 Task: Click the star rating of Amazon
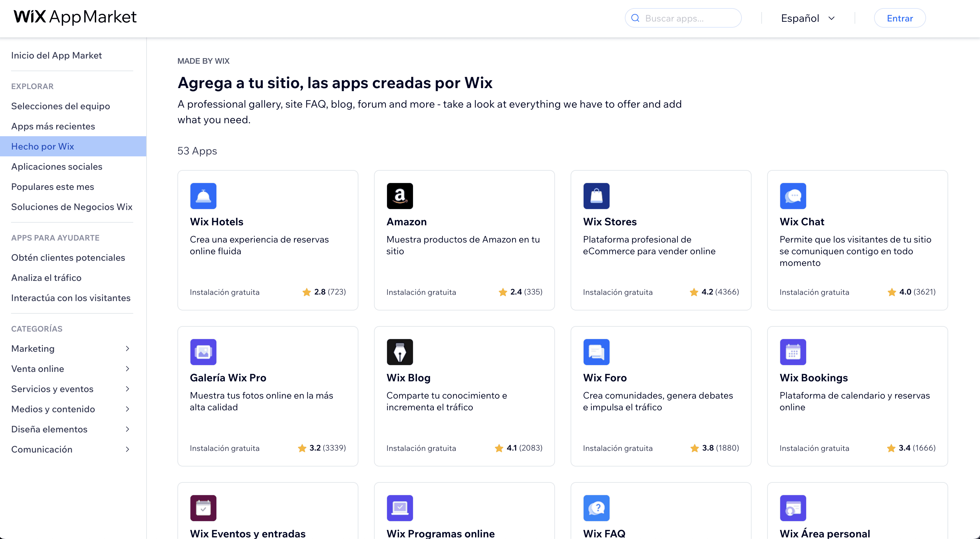(x=520, y=292)
